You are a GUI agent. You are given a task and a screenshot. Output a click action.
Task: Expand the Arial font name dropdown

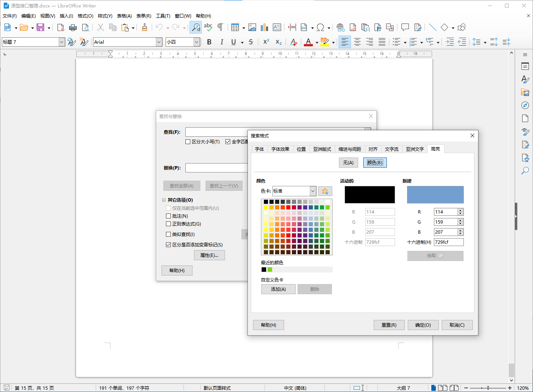[159, 42]
